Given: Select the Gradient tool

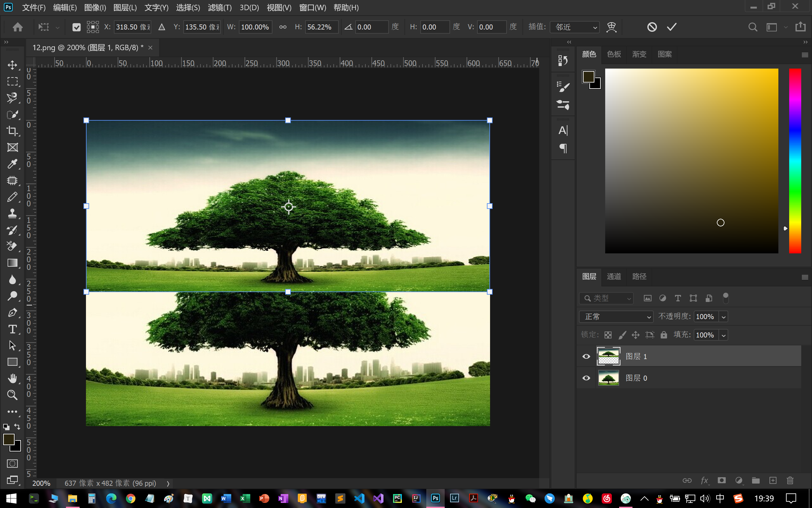Looking at the screenshot, I should coord(12,263).
